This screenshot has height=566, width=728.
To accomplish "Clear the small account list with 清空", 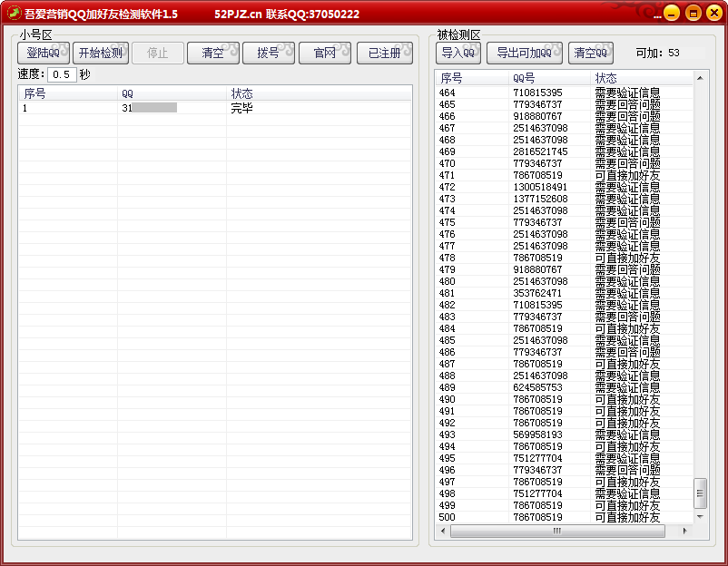I will pos(212,53).
